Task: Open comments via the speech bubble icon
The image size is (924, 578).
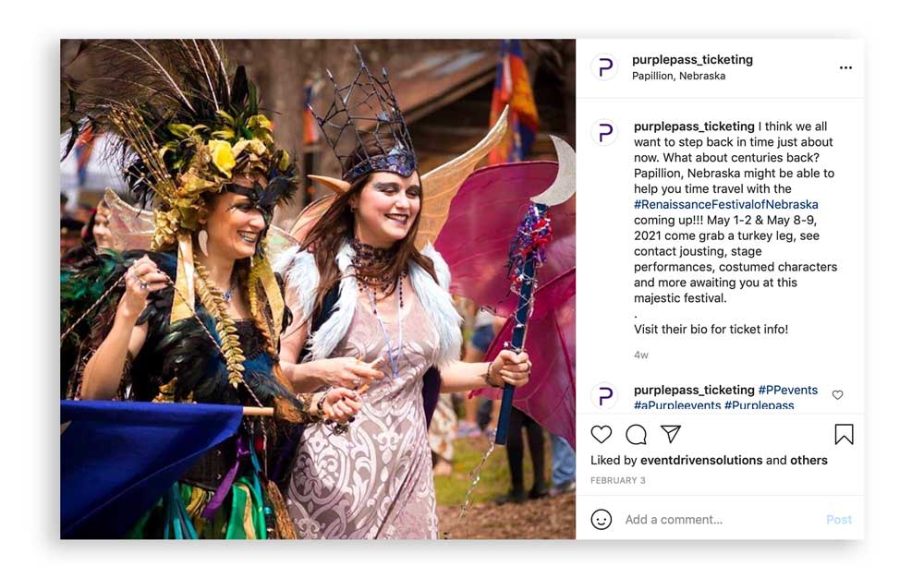Action: [x=636, y=434]
